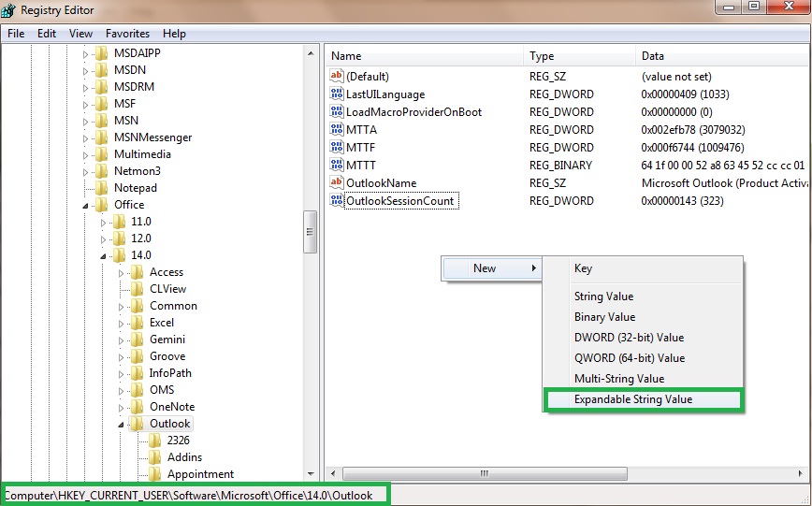This screenshot has height=506, width=812.
Task: Click the MTTA value icon
Action: tap(337, 129)
